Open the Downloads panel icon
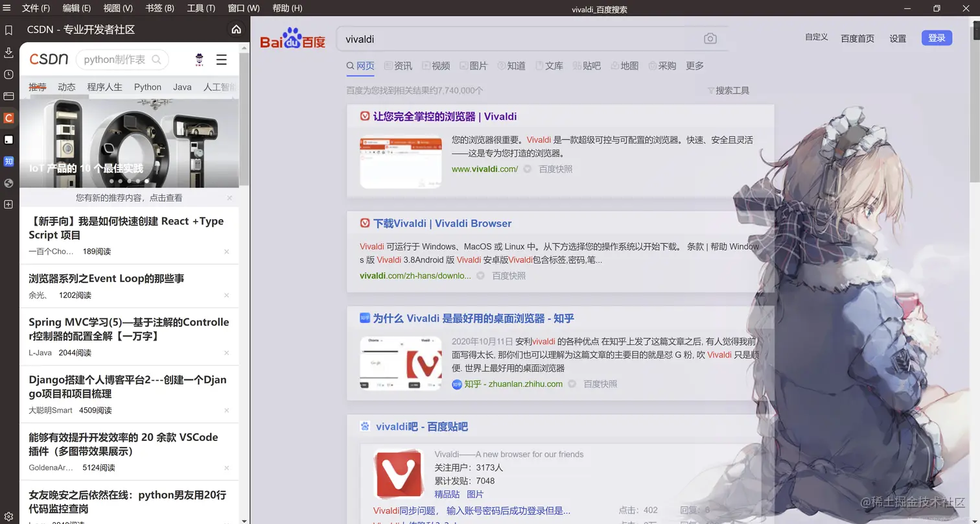This screenshot has width=980, height=524. click(x=8, y=52)
